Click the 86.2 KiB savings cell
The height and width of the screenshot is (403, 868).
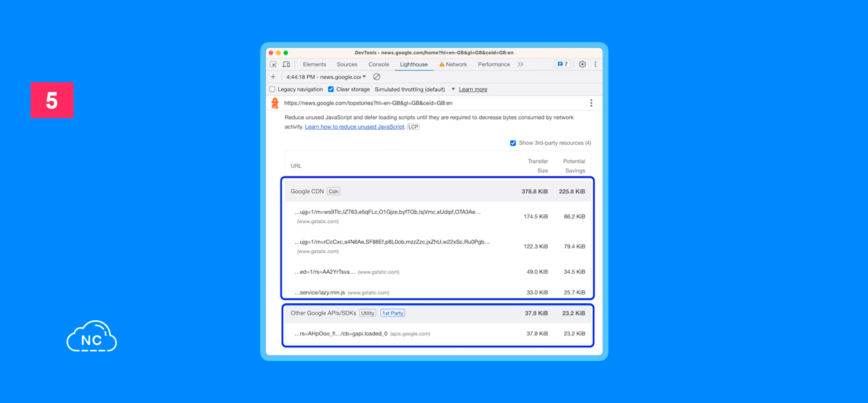pos(575,217)
